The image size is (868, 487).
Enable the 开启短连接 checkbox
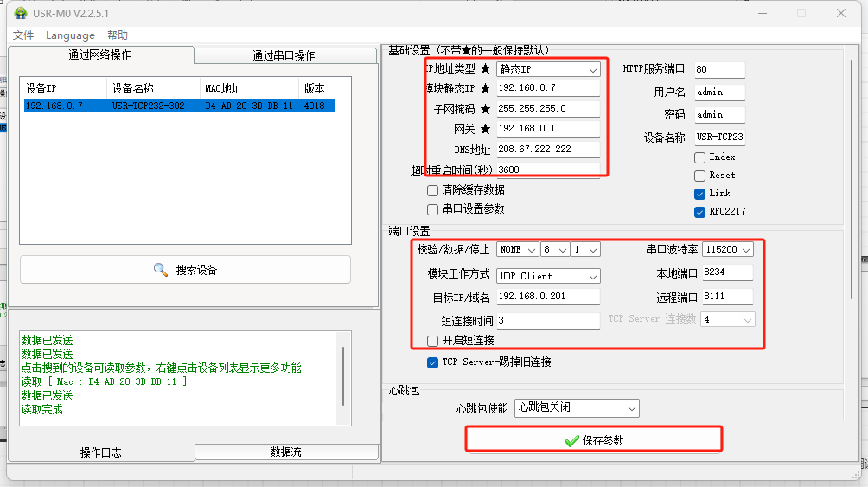click(433, 341)
